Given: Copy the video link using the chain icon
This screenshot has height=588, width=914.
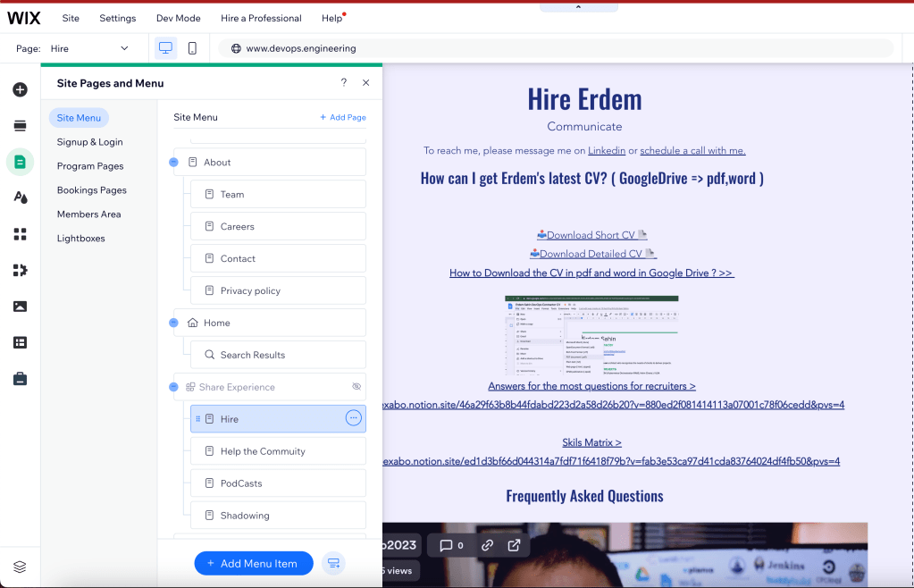Looking at the screenshot, I should pos(487,545).
